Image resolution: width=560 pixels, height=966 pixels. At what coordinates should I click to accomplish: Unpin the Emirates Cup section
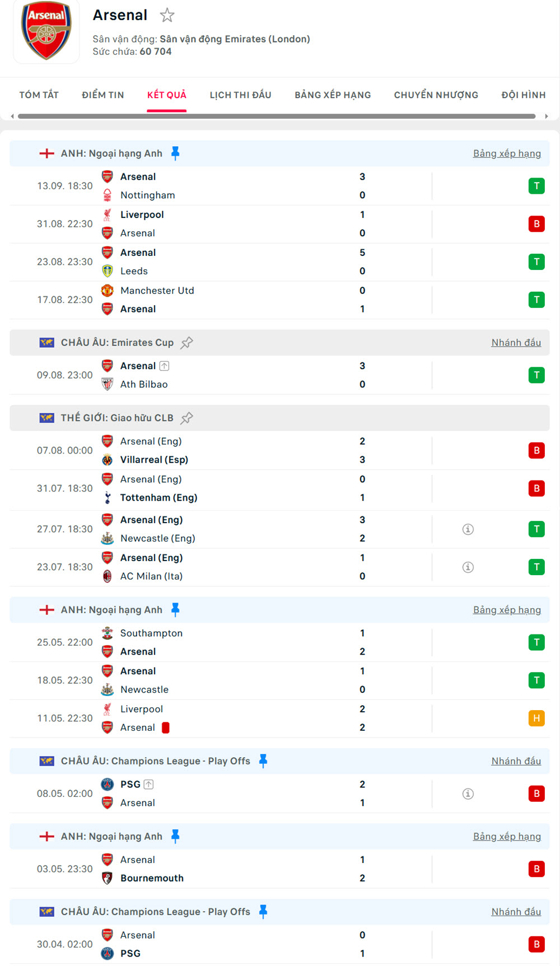click(187, 342)
